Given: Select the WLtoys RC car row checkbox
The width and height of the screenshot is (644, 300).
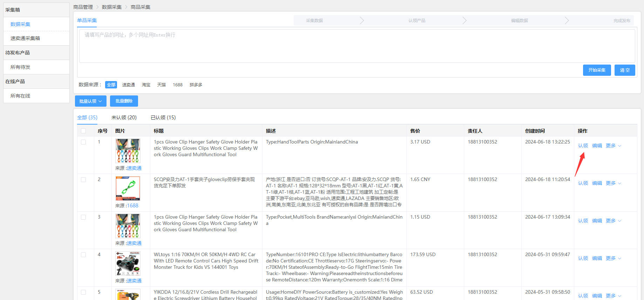Looking at the screenshot, I should point(83,255).
